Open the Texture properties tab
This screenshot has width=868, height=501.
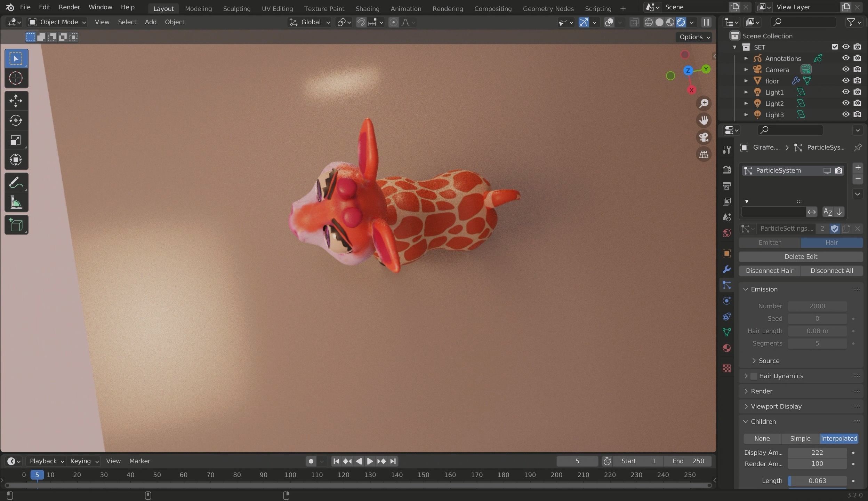click(726, 368)
